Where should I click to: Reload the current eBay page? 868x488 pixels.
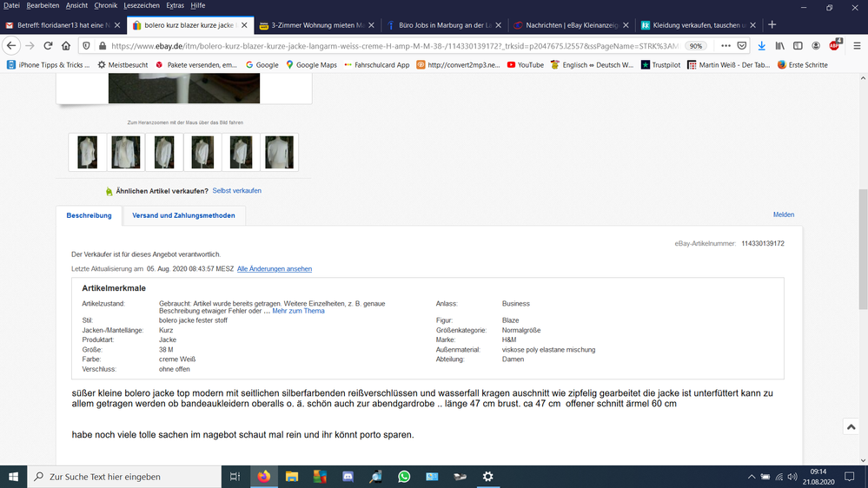coord(48,46)
